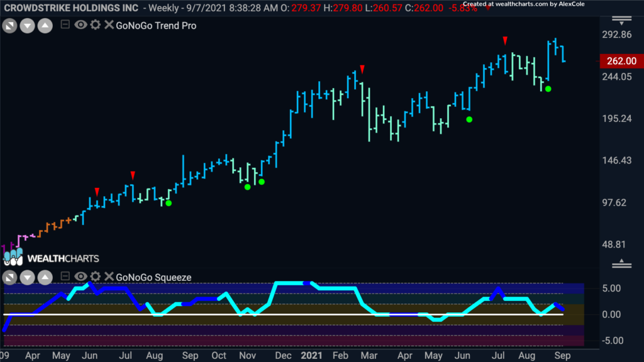Click the green dot marker in August 2020
644x362 pixels.
click(x=169, y=203)
